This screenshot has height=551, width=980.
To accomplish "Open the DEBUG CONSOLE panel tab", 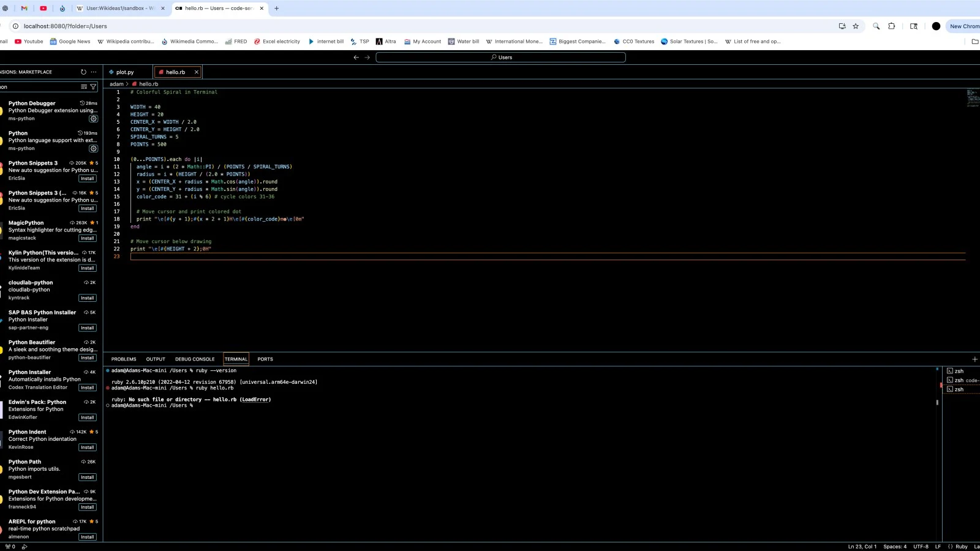I will coord(195,359).
